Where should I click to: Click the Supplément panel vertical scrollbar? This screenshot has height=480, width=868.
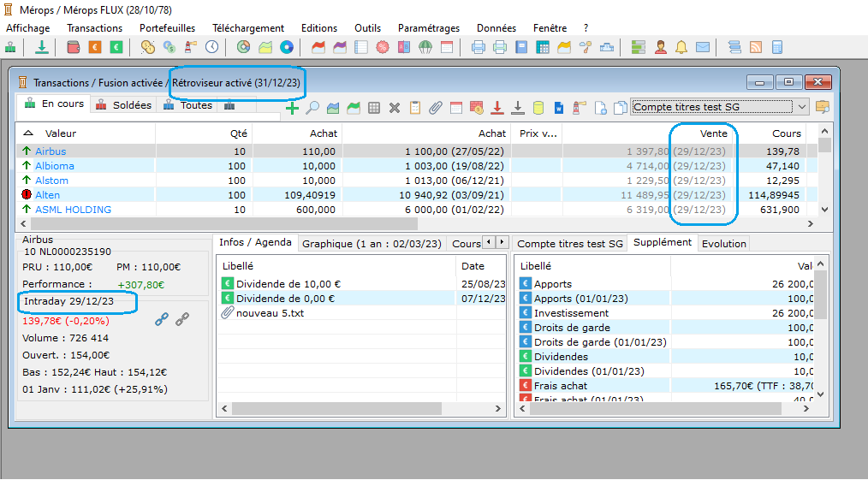tap(821, 329)
